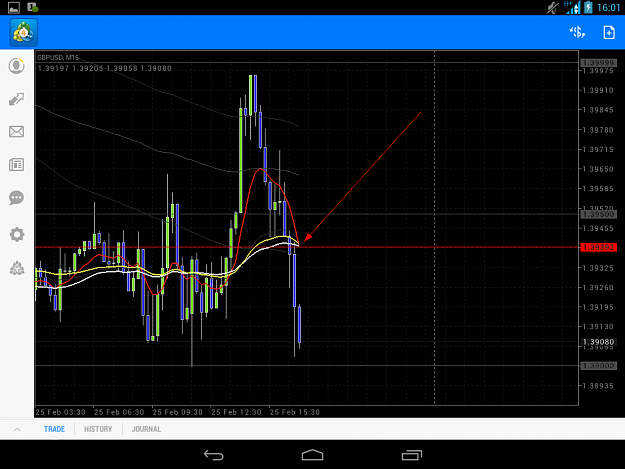The width and height of the screenshot is (625, 469).
Task: Click the 1.39500 level label on the price axis
Action: (598, 214)
